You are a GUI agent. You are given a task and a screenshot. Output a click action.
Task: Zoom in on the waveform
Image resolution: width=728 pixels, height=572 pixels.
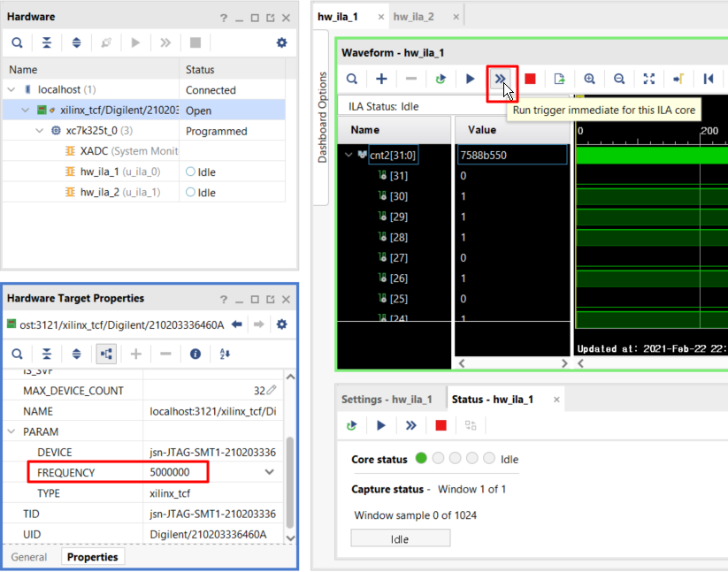coord(590,79)
